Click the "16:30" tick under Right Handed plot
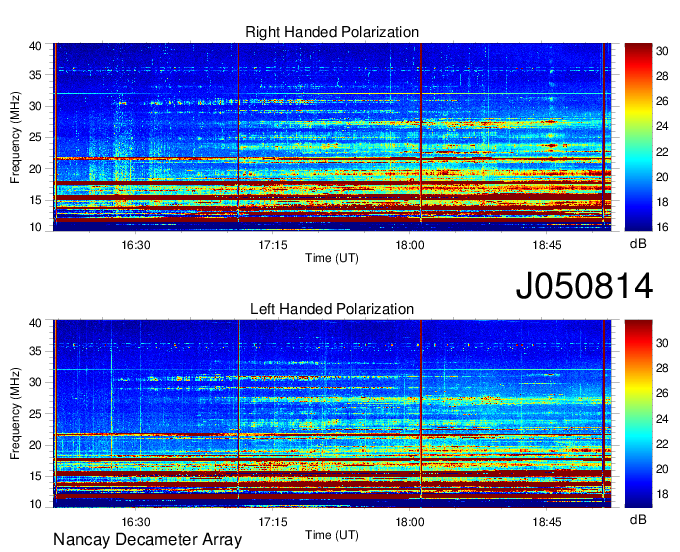This screenshot has height=552, width=680. click(x=136, y=245)
